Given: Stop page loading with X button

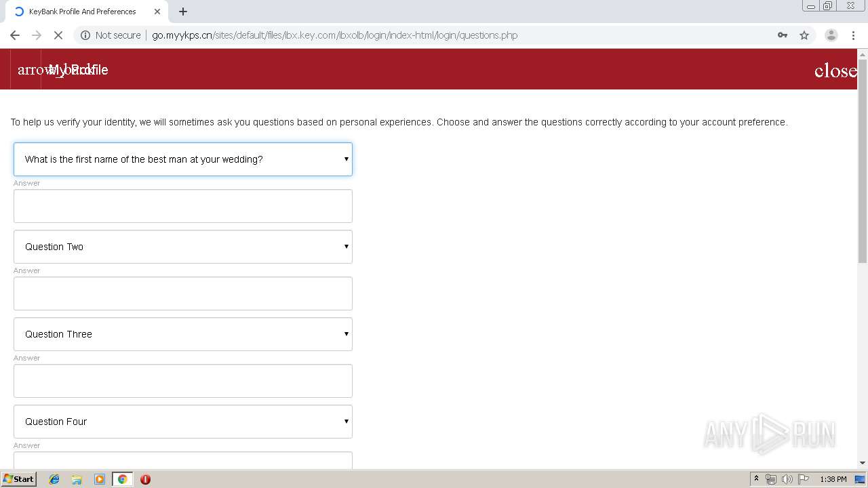Looking at the screenshot, I should point(58,35).
